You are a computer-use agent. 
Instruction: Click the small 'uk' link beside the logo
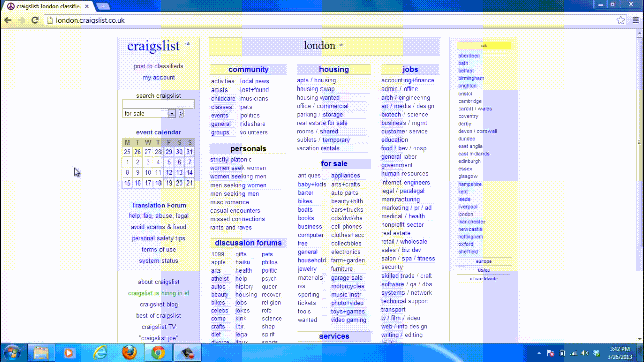click(x=188, y=44)
